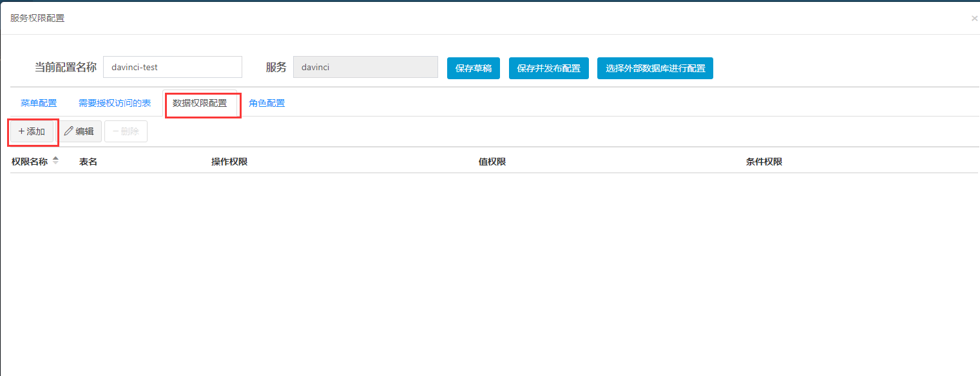This screenshot has height=376, width=980.
Task: Click the 添加 (add) button
Action: coord(32,131)
